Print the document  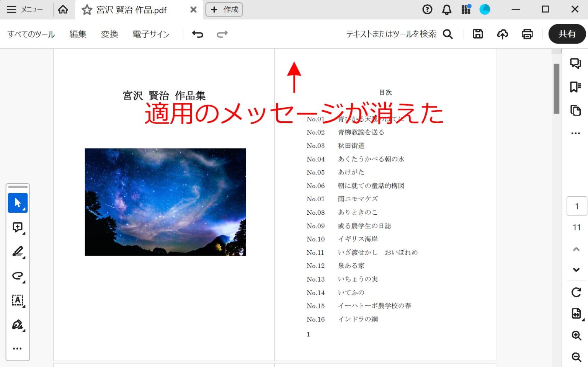point(527,34)
